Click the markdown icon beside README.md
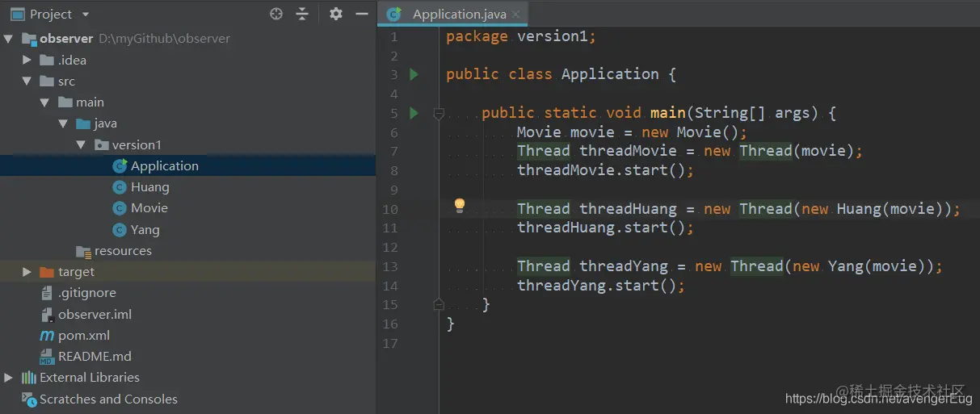This screenshot has height=414, width=980. point(47,357)
